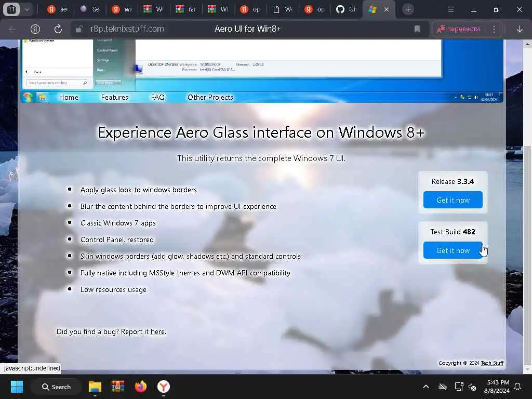Screen dimensions: 532x399
Task: Click the 'Classic Windows 7 apps' text
Action: [x=118, y=223]
